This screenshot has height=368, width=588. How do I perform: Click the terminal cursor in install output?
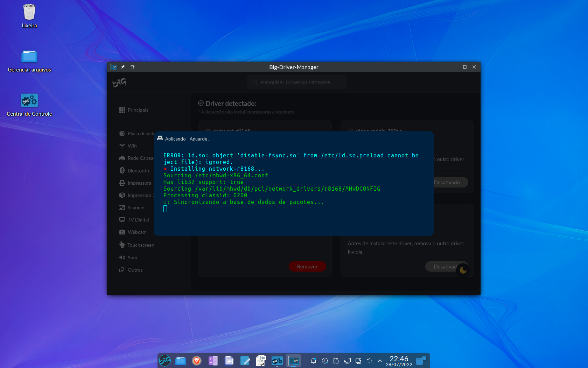point(165,209)
